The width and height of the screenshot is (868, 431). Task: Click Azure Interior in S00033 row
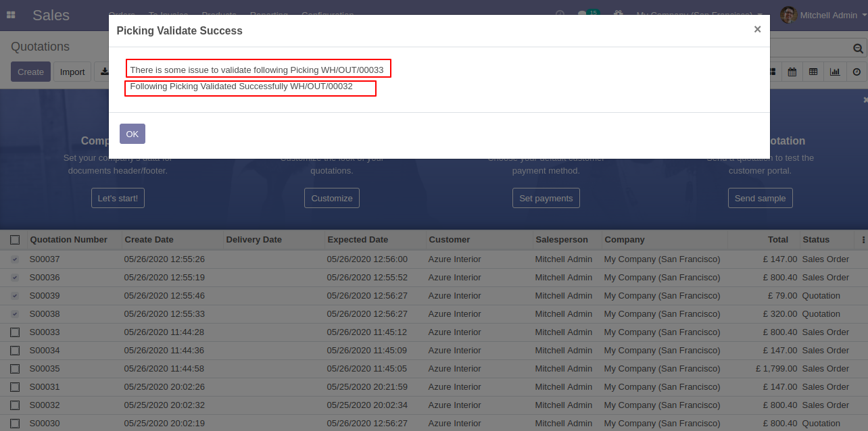click(x=455, y=332)
